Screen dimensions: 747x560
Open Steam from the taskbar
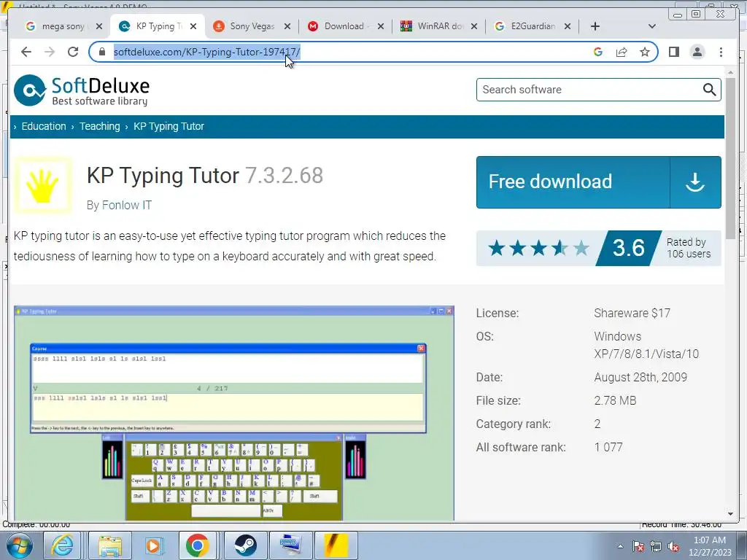pyautogui.click(x=245, y=545)
